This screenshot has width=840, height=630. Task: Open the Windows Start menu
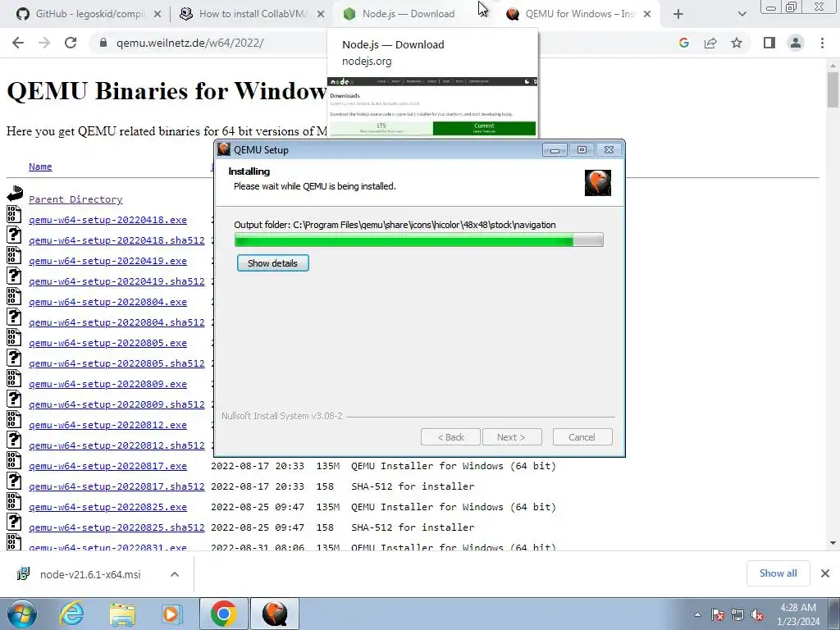21,614
